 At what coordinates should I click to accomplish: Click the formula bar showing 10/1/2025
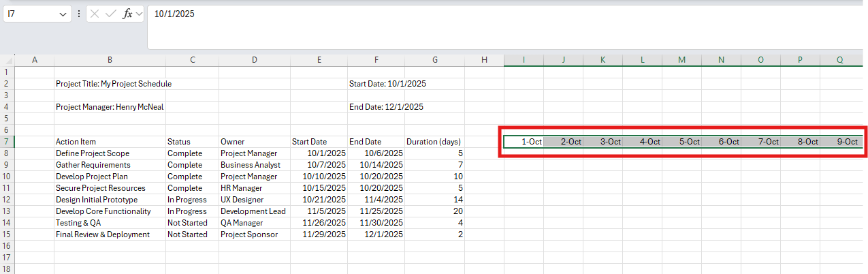pos(477,14)
